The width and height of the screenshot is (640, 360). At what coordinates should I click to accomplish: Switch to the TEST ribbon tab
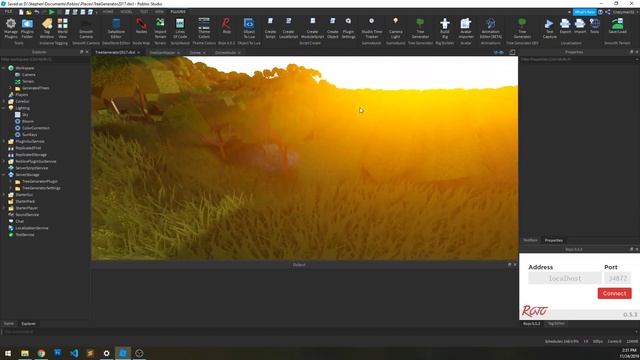144,12
